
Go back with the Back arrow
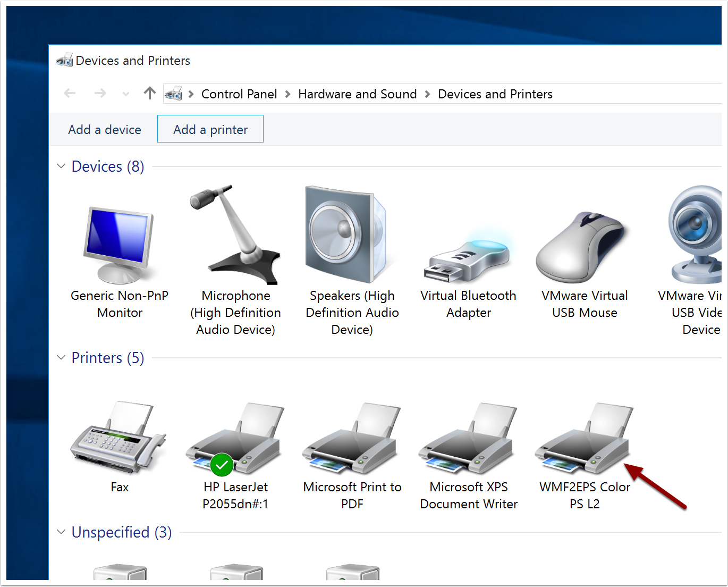coord(70,94)
